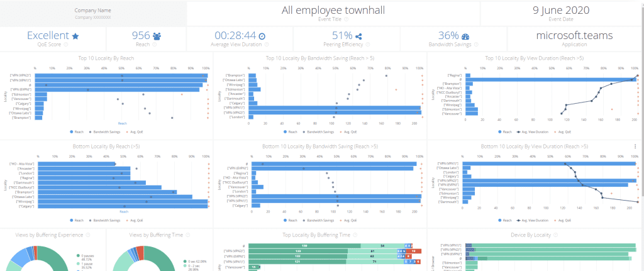Click the Bottom 10 Locality By Bandwidth Saving title
644x271 pixels.
click(320, 147)
